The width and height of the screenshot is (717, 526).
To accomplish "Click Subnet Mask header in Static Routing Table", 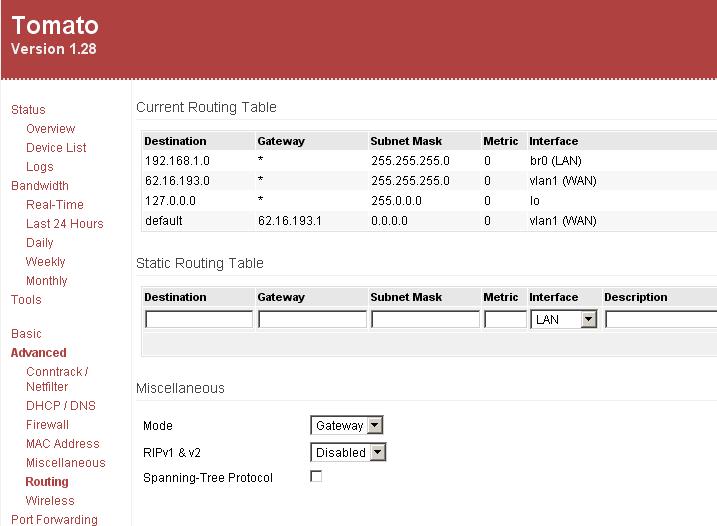I will point(406,297).
